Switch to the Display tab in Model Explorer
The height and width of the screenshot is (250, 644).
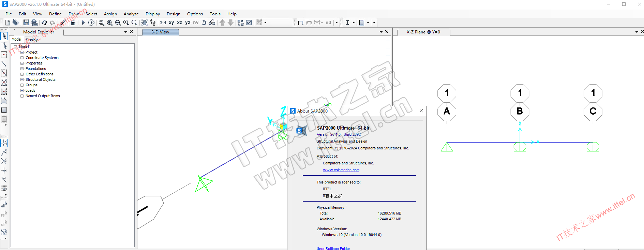click(x=32, y=40)
